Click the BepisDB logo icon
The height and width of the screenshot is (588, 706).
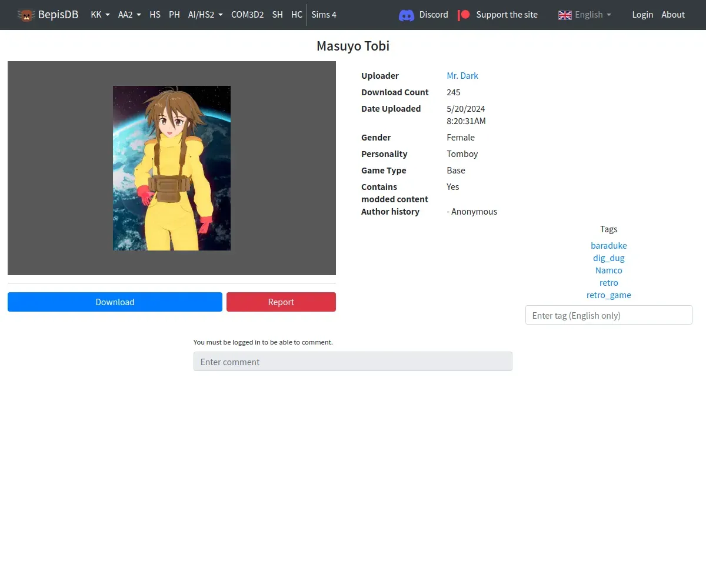point(26,15)
